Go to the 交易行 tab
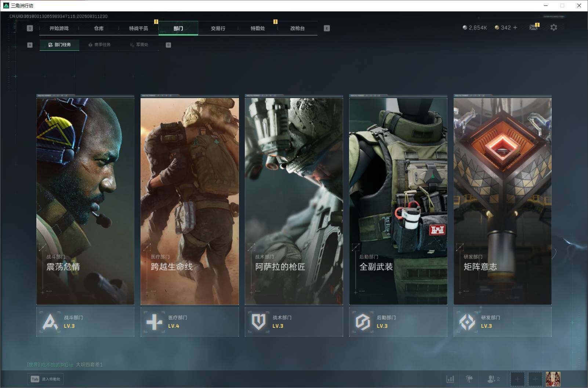This screenshot has width=588, height=388. (x=218, y=28)
